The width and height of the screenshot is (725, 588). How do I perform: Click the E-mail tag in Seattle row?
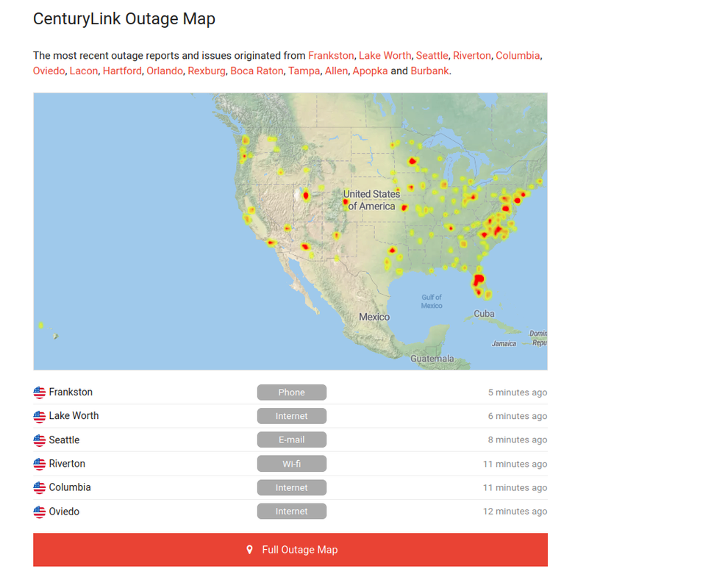coord(292,440)
